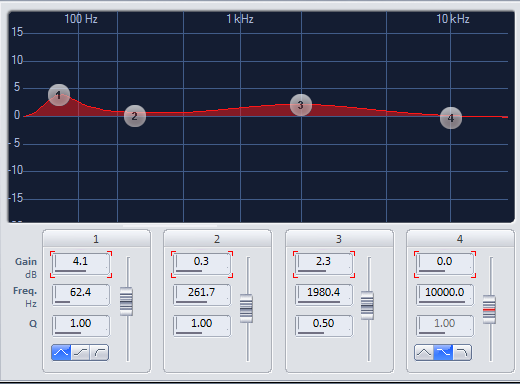Click the band 4 header

coord(460,239)
